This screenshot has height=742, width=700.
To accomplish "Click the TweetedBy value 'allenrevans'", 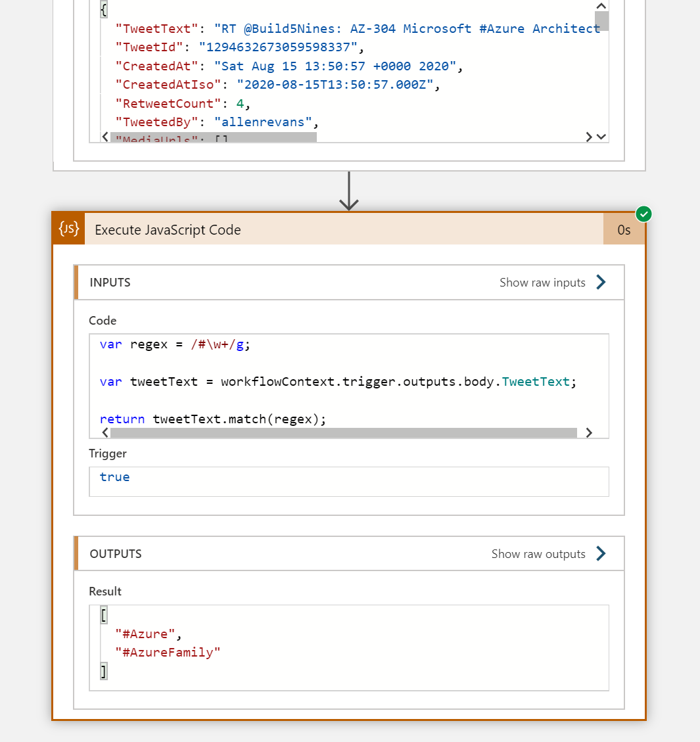I will tap(263, 122).
